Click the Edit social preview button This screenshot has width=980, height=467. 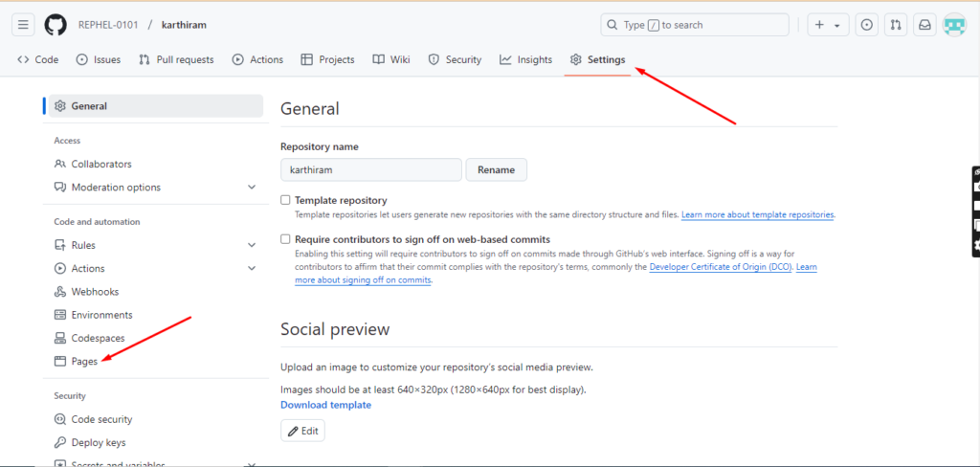(x=302, y=431)
